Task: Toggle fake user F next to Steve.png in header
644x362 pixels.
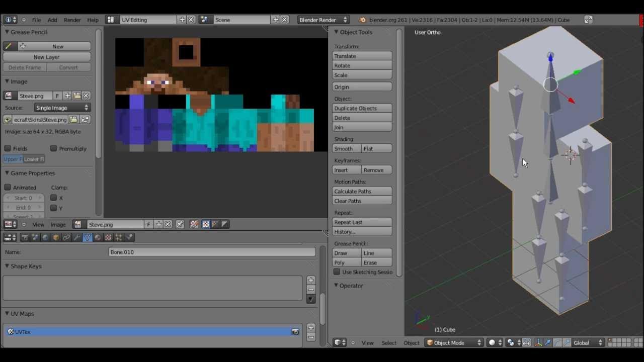Action: (x=148, y=224)
